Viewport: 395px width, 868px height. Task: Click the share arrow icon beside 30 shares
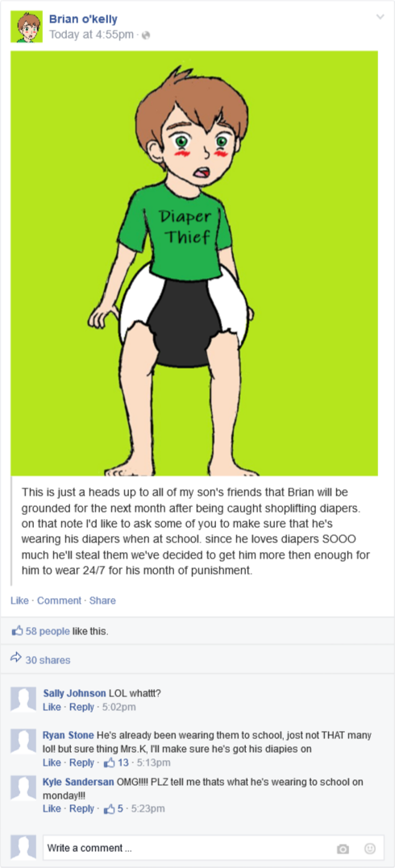coord(17,659)
